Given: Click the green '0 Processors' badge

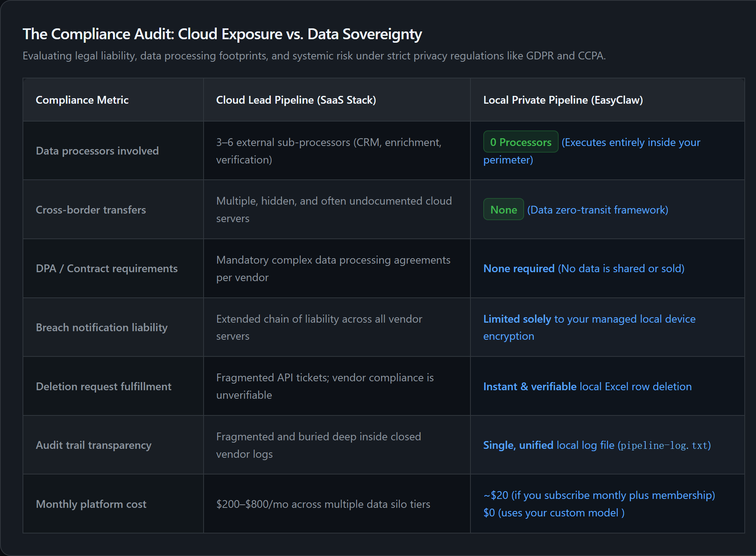Looking at the screenshot, I should (521, 142).
